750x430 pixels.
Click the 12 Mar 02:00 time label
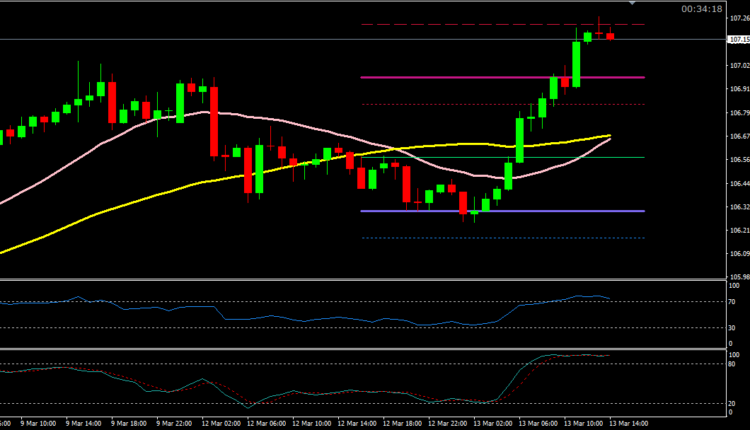(221, 423)
